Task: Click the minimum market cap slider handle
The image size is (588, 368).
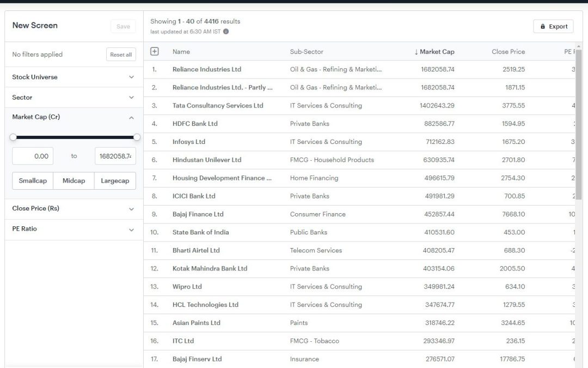Action: pos(13,137)
